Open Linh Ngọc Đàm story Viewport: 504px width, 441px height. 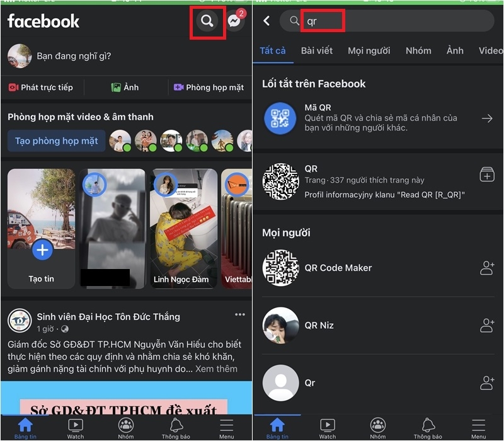coord(183,229)
